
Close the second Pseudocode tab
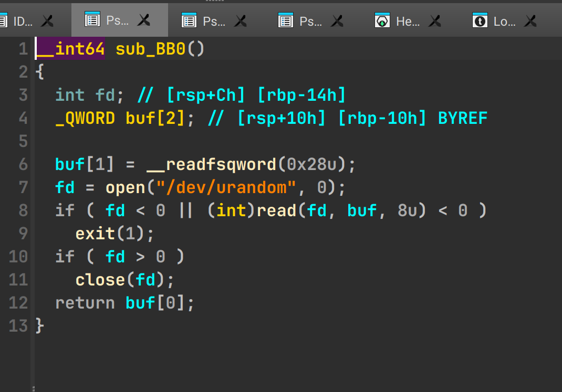241,21
